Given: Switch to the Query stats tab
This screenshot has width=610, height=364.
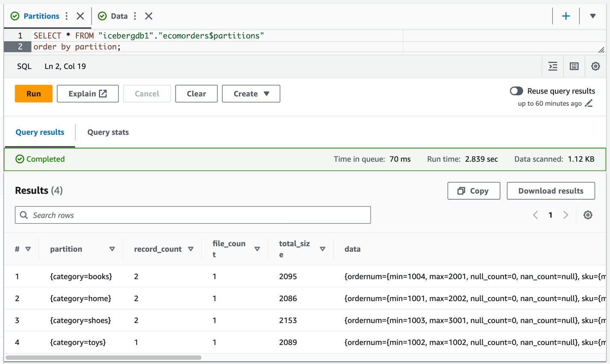Looking at the screenshot, I should (108, 132).
